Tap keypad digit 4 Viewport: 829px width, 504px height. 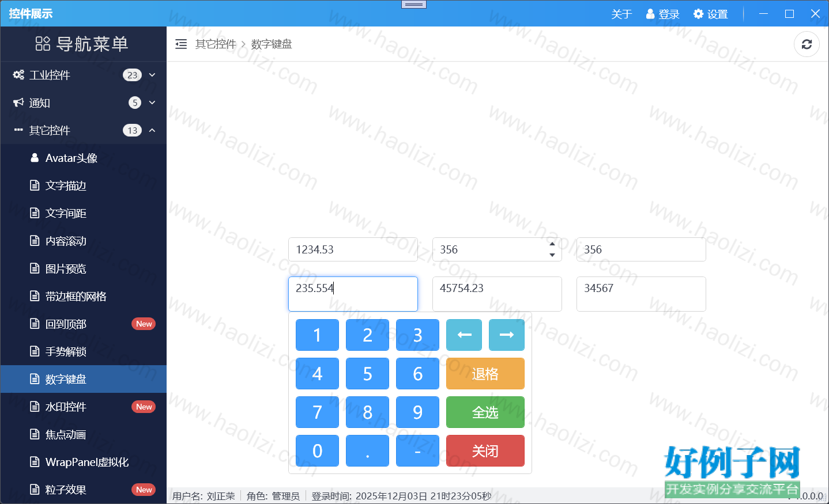coord(317,373)
